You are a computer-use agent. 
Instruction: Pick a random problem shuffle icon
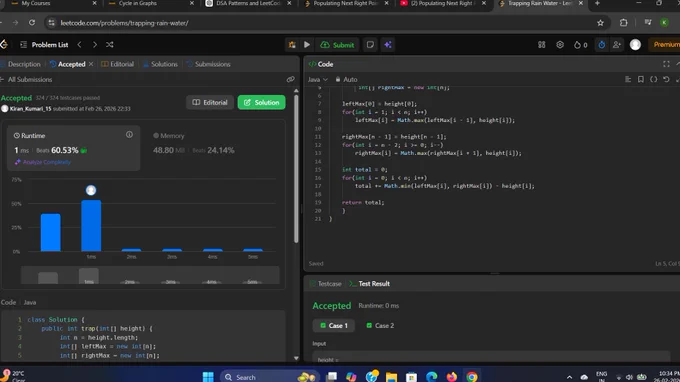coord(110,45)
